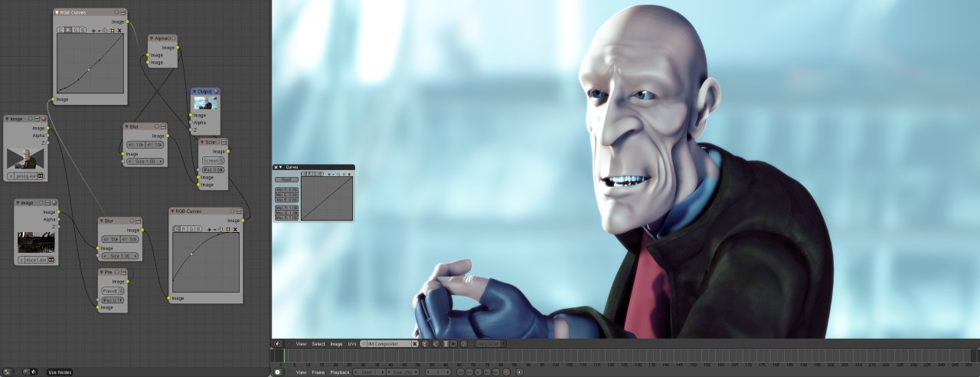
Task: Click the X delete-point icon in lower RGB Curves node
Action: [x=235, y=229]
